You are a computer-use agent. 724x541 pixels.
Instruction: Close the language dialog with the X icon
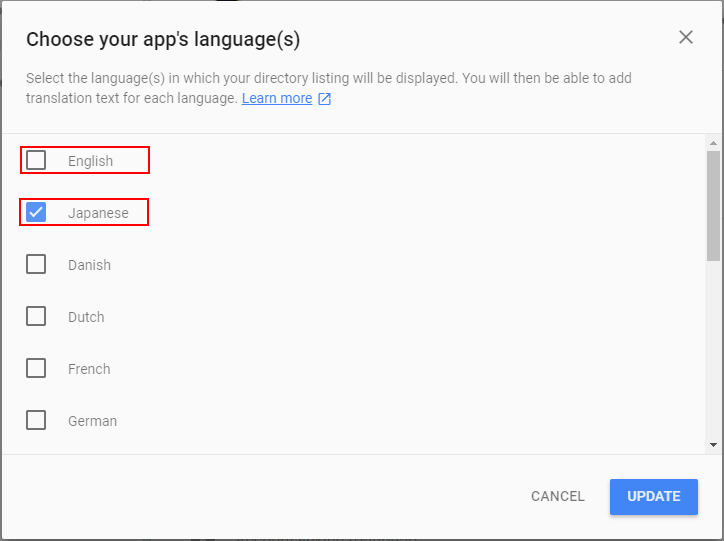click(686, 37)
